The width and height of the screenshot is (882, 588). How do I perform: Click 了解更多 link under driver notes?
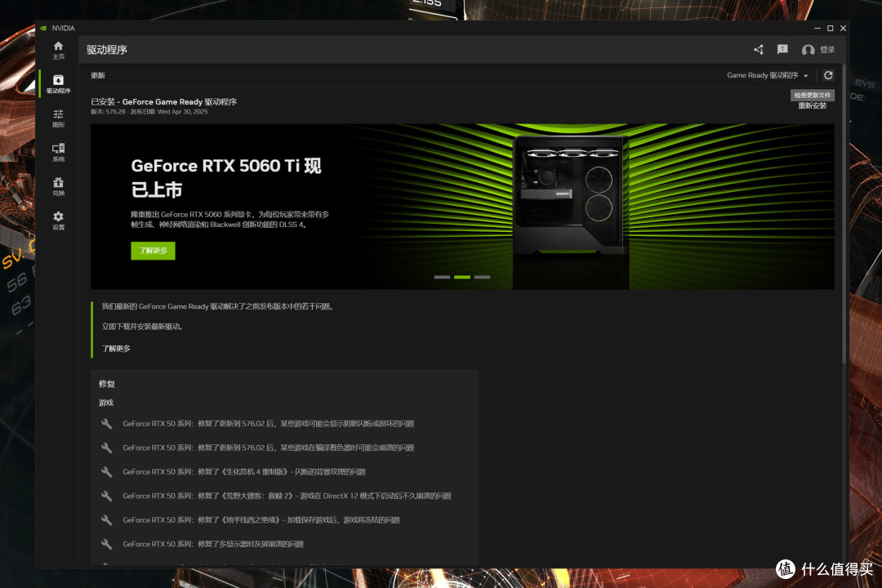116,348
